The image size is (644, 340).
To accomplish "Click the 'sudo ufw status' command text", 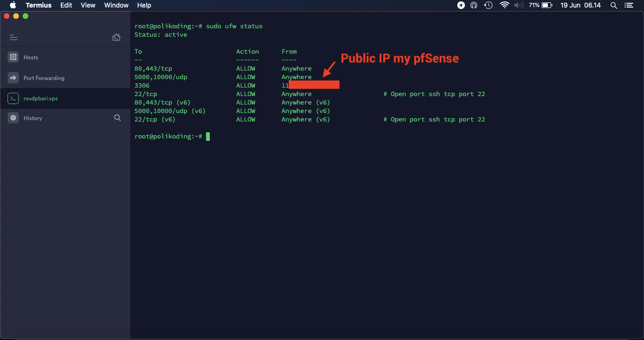I will (x=234, y=26).
